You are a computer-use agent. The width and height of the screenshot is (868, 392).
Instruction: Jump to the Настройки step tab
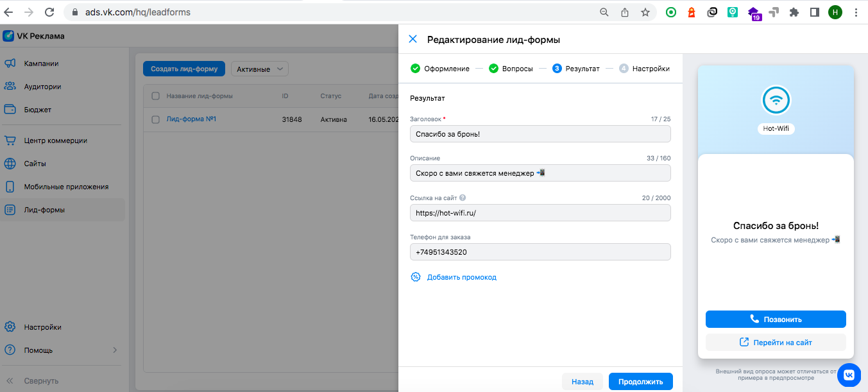pos(645,69)
